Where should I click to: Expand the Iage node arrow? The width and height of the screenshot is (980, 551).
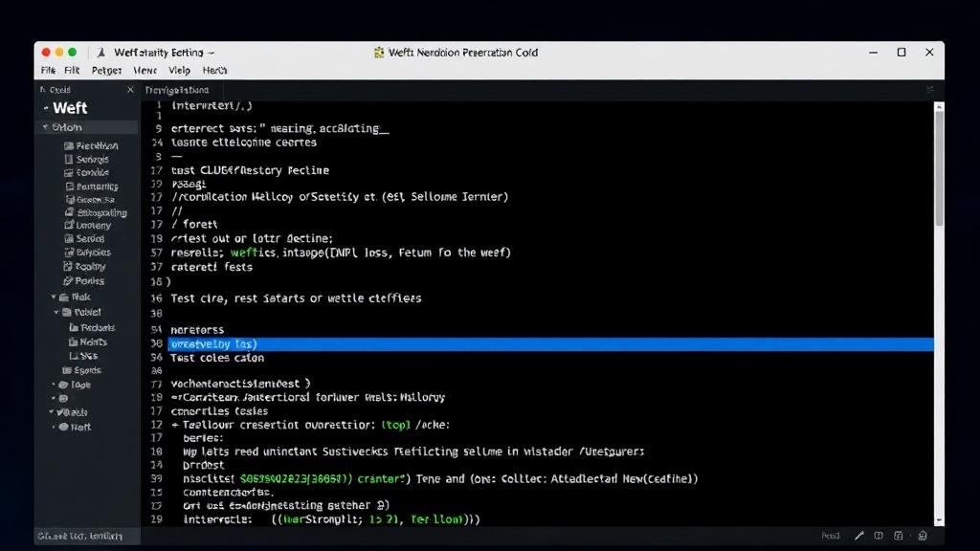click(x=54, y=385)
